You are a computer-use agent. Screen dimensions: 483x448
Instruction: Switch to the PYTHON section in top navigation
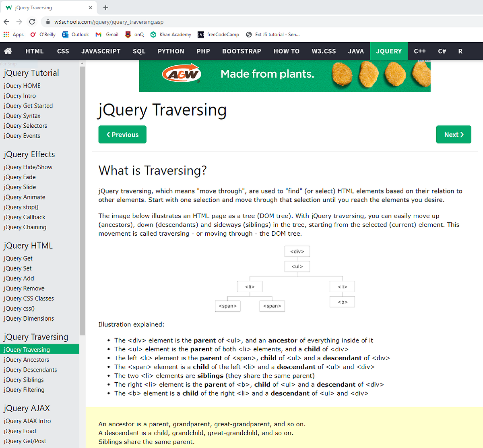pyautogui.click(x=171, y=51)
